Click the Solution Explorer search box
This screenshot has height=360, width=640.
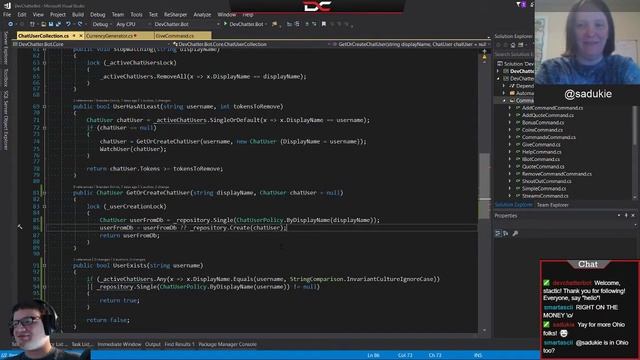coord(513,54)
